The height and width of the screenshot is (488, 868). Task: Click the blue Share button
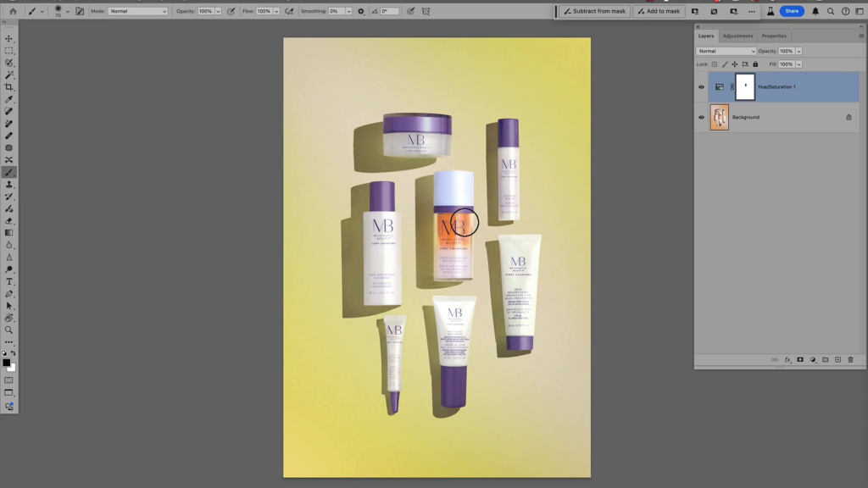(792, 11)
